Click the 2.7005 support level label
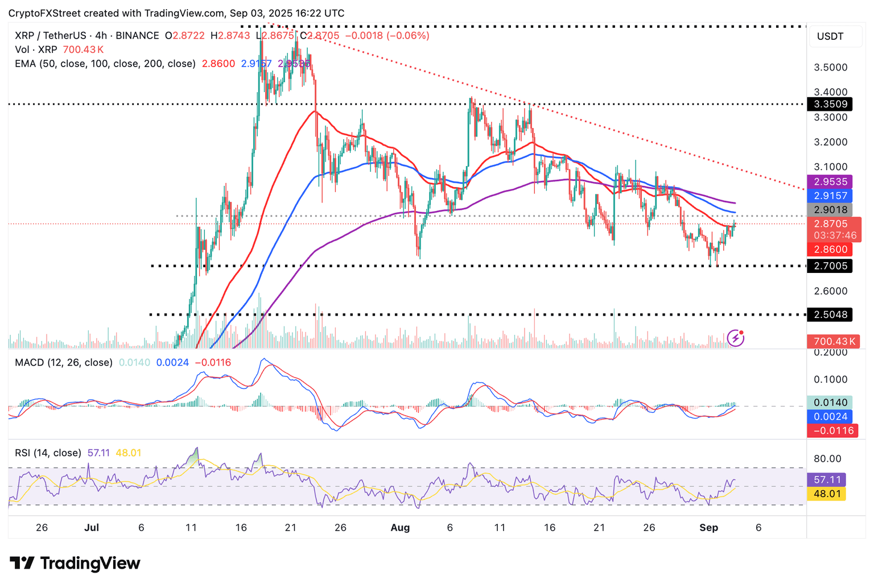This screenshot has height=588, width=874. 830,266
